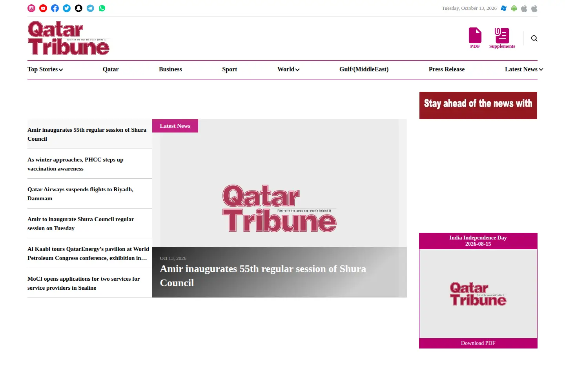Click the pink Latest News tag on featured image
The width and height of the screenshot is (565, 392).
pos(175,126)
